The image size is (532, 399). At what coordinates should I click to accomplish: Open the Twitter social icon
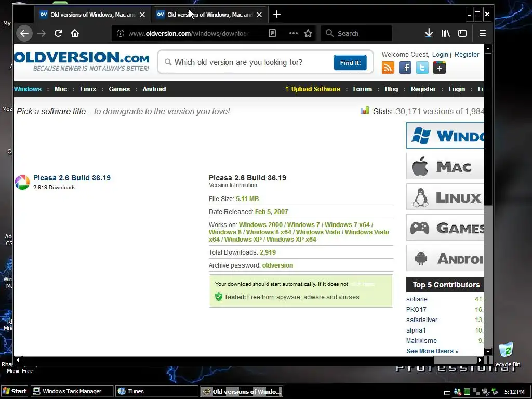coord(422,68)
